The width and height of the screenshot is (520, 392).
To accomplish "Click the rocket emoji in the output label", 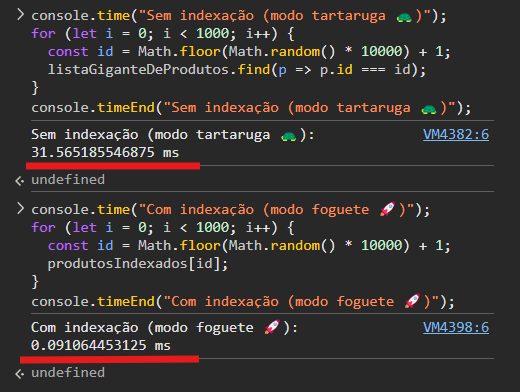I will (x=272, y=327).
